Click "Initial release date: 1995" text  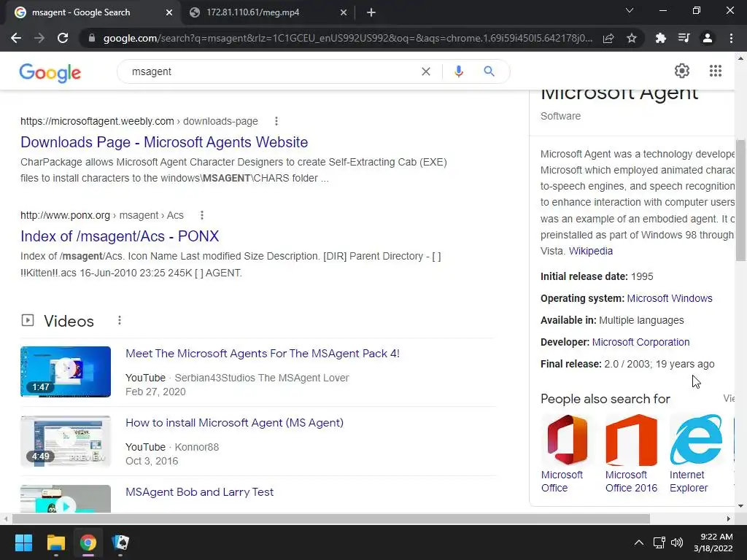597,276
